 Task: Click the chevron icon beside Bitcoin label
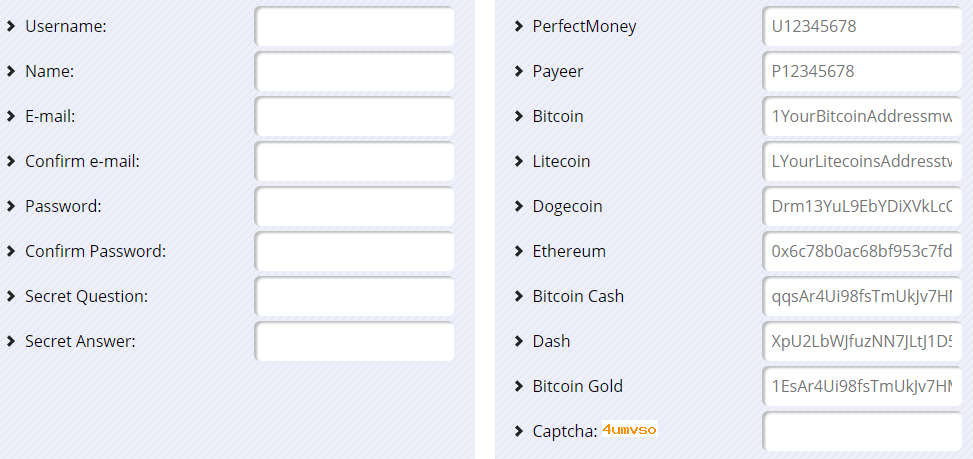click(519, 117)
